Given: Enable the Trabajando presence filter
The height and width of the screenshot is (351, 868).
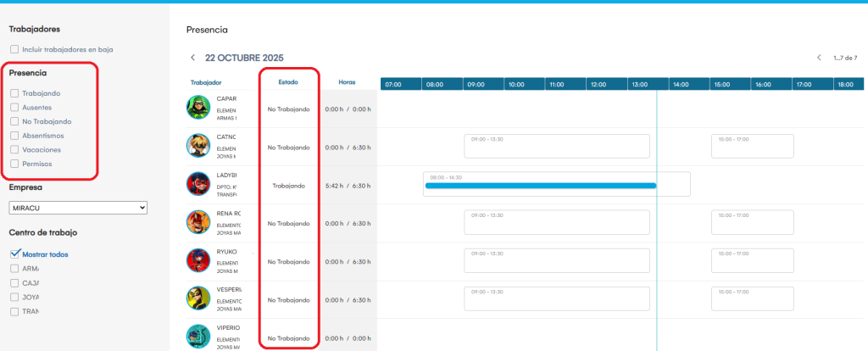Looking at the screenshot, I should [x=14, y=93].
